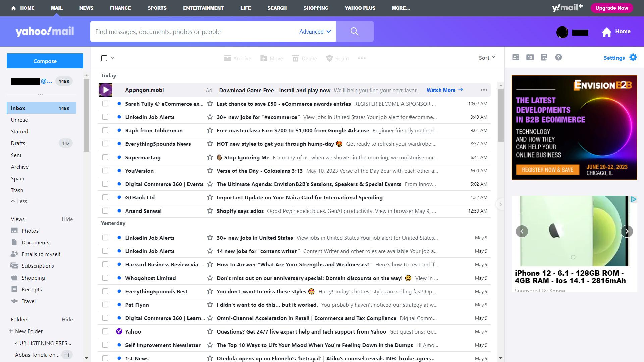The width and height of the screenshot is (644, 362).
Task: Go to SPORTS in top navigation
Action: point(157,8)
